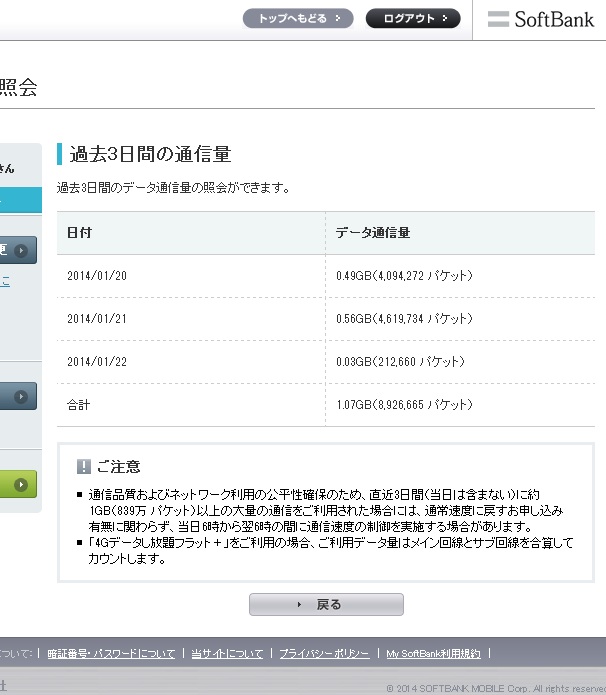This screenshot has width=606, height=695.
Task: Click the green sidebar button with arrow
Action: [18, 485]
